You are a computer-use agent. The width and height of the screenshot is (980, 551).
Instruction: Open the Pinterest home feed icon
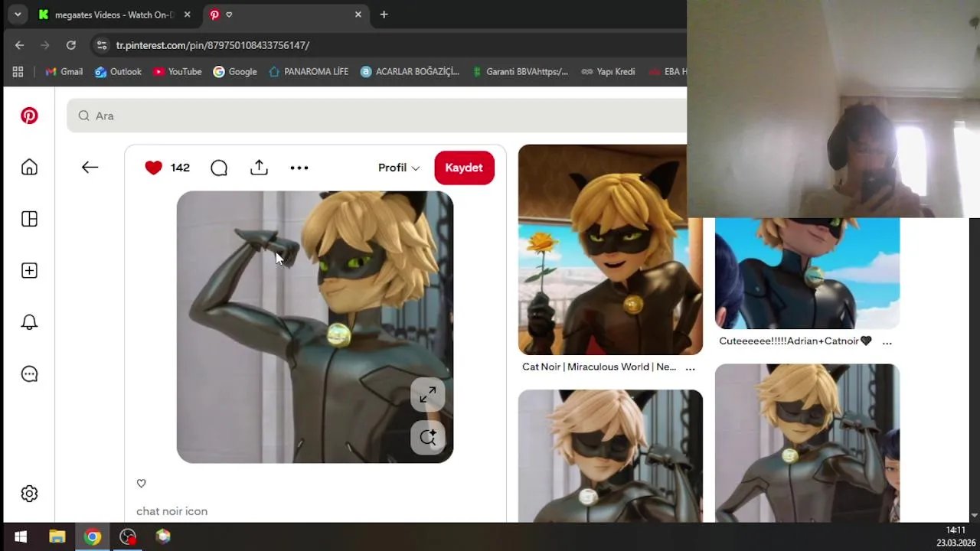coord(29,168)
